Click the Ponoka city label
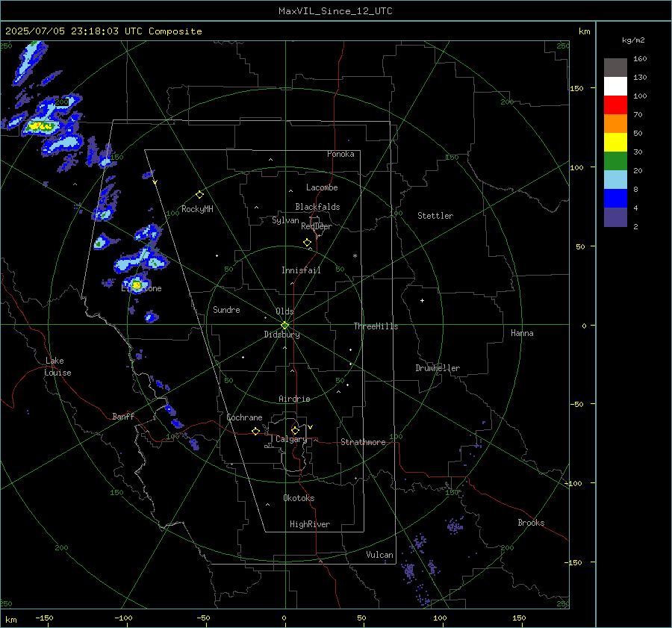672x628 pixels. tap(340, 154)
